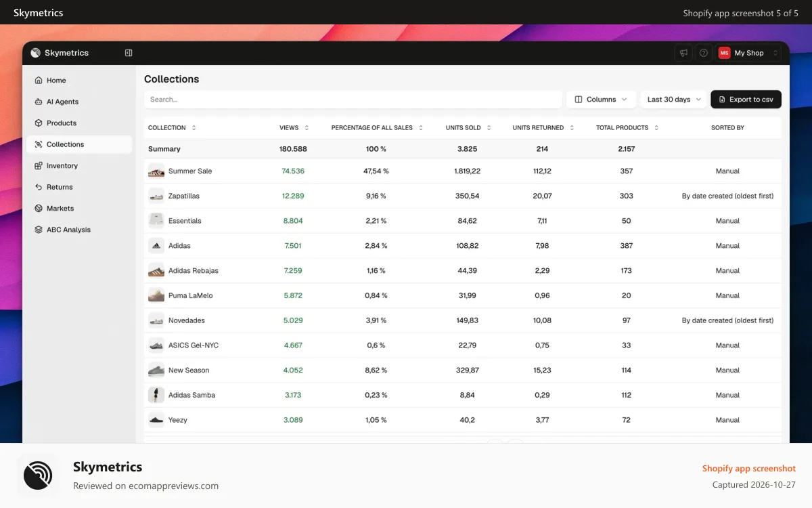
Task: Click Shopify app screenshot orange label
Action: pos(749,468)
